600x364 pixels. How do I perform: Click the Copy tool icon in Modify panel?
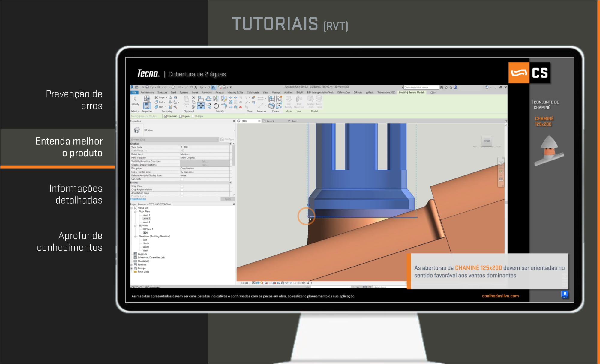tap(208, 106)
